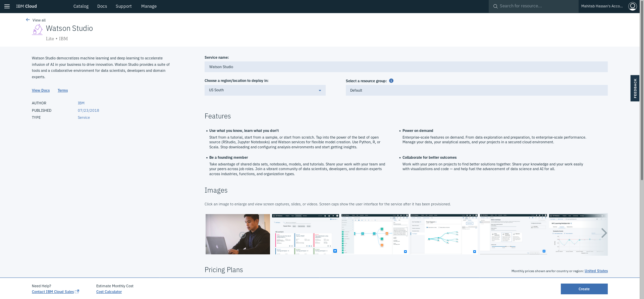This screenshot has width=644, height=299.
Task: Open the Docs menu item
Action: [x=102, y=6]
